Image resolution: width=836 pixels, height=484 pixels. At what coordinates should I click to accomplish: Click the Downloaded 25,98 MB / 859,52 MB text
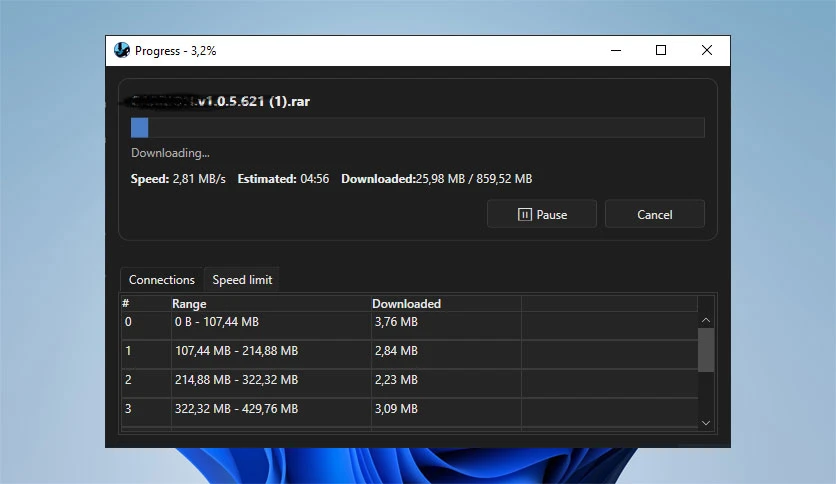[x=437, y=179]
